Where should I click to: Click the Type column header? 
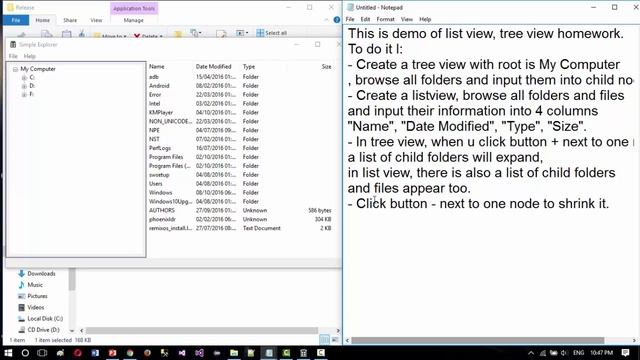[249, 67]
